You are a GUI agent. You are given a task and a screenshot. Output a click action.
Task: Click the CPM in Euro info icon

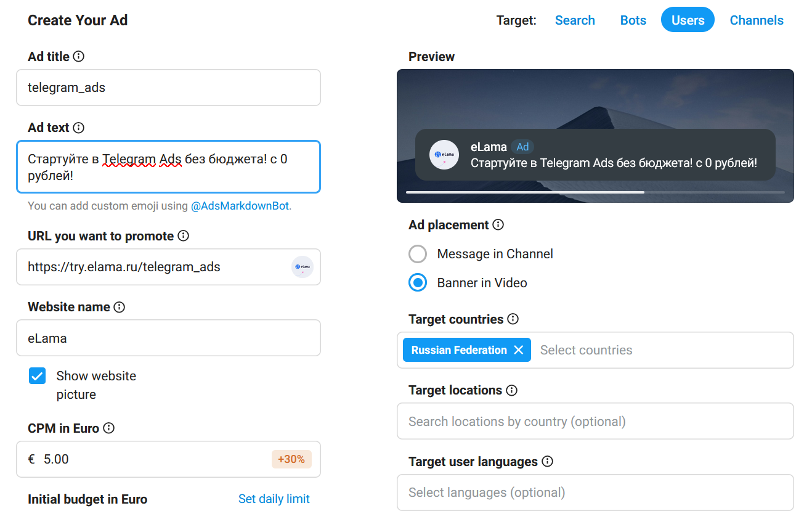tap(108, 428)
